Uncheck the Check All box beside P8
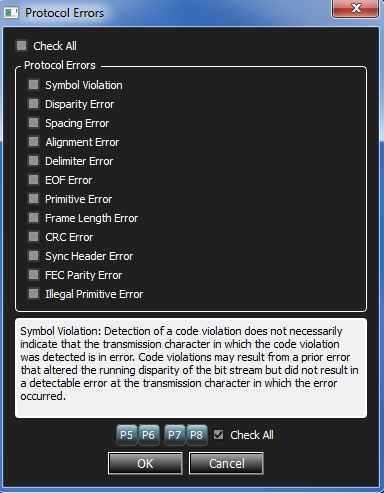Image resolution: width=384 pixels, height=493 pixels. [219, 435]
